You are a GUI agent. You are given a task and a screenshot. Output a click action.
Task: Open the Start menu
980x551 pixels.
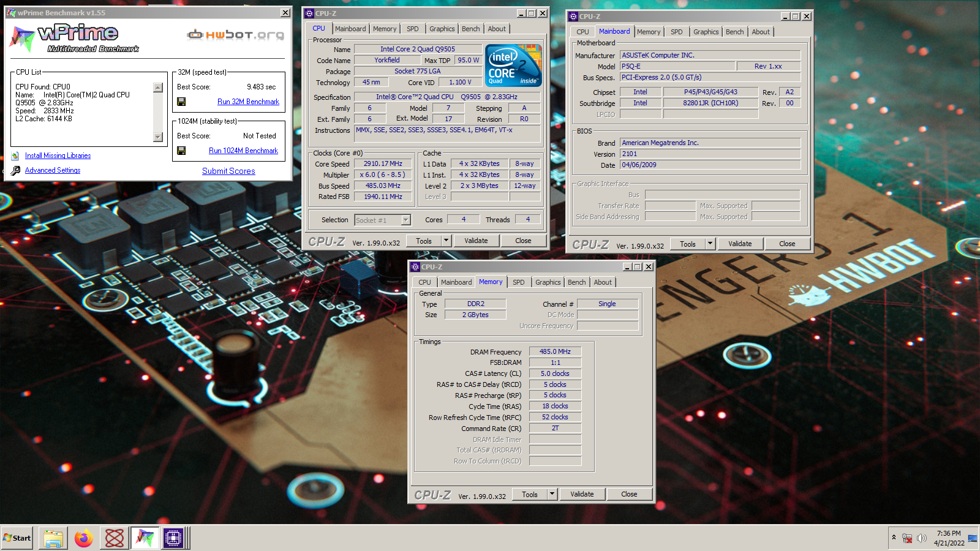[x=17, y=538]
